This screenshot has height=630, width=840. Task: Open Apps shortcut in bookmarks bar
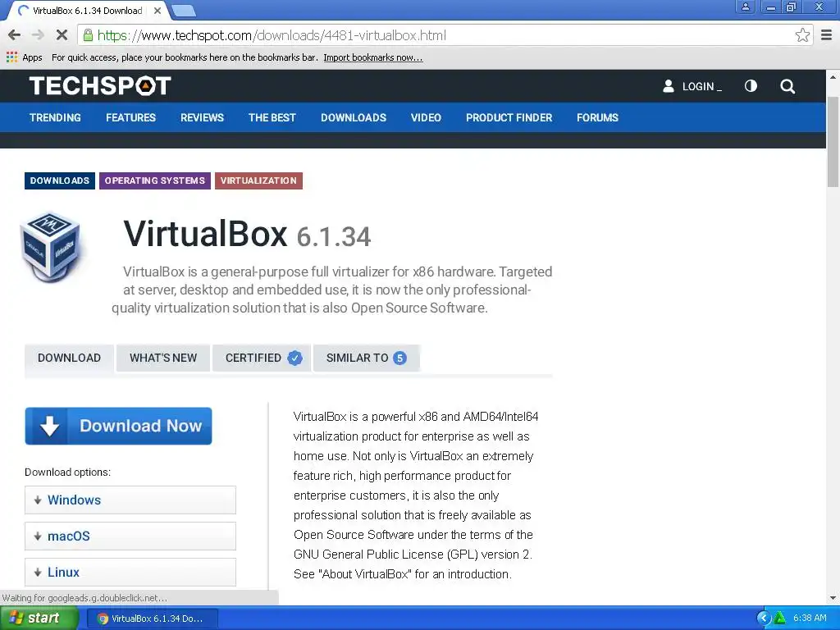point(24,57)
